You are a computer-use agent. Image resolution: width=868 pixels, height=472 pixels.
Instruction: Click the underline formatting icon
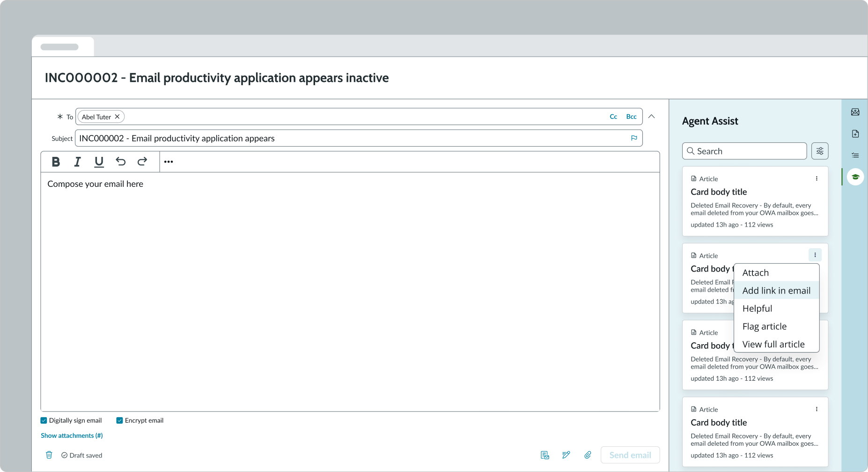(99, 162)
